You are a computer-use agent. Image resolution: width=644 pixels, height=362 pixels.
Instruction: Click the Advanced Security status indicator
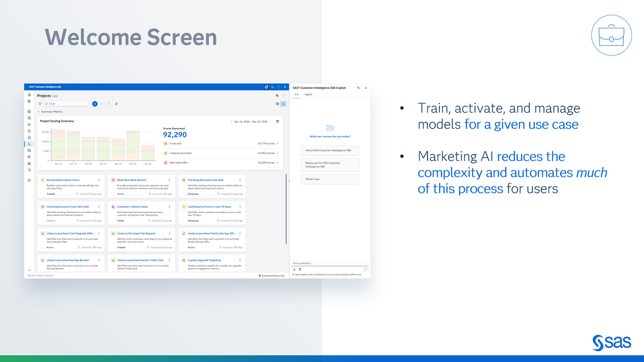coord(271,276)
